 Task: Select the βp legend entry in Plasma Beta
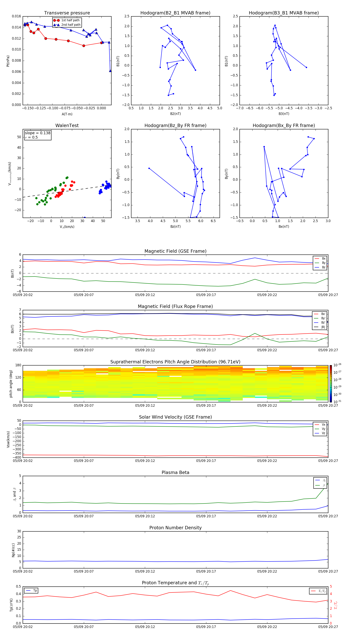[320, 480]
